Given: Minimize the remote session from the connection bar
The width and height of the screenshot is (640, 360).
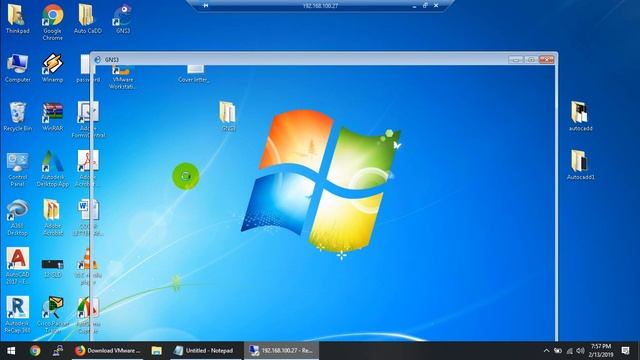Looking at the screenshot, I should pos(414,6).
